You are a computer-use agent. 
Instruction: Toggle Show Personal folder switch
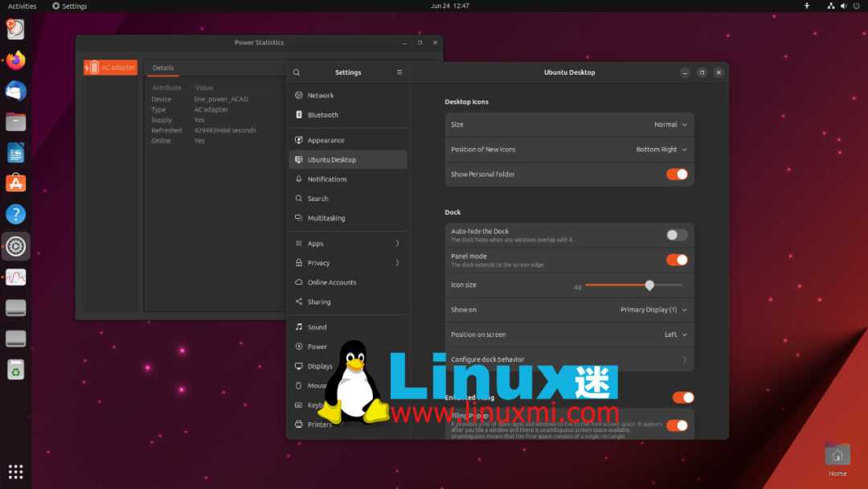tap(677, 175)
